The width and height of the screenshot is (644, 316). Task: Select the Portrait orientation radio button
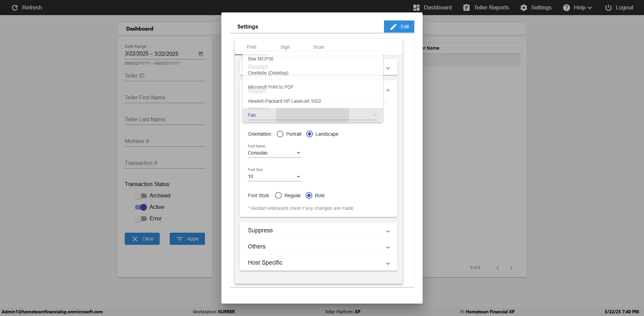(x=280, y=134)
